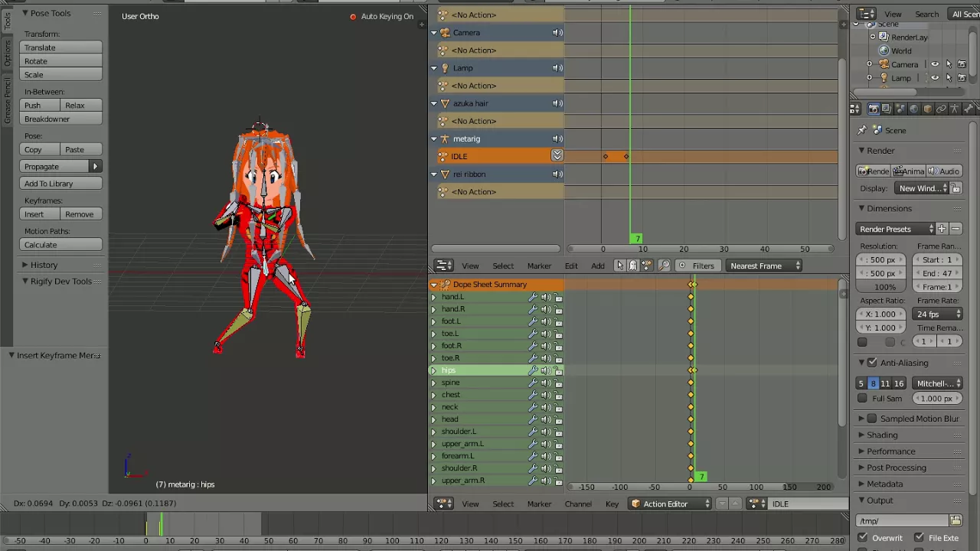Click the Translate button
This screenshot has width=980, height=551.
[x=61, y=47]
